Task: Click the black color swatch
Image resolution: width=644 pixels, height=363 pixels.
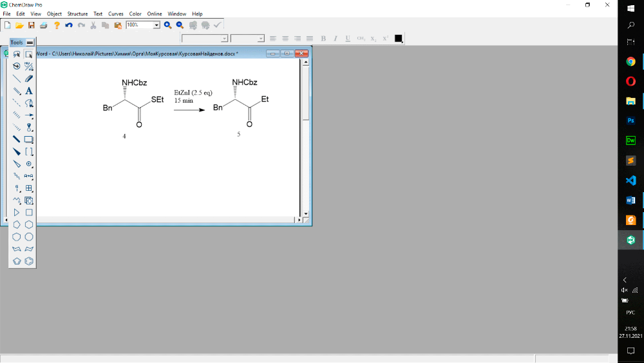Action: tap(399, 39)
